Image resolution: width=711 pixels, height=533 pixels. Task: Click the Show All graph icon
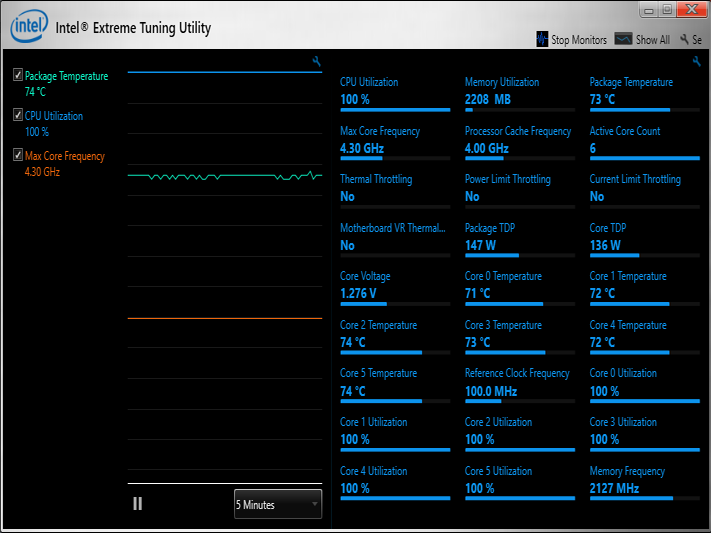tap(623, 39)
